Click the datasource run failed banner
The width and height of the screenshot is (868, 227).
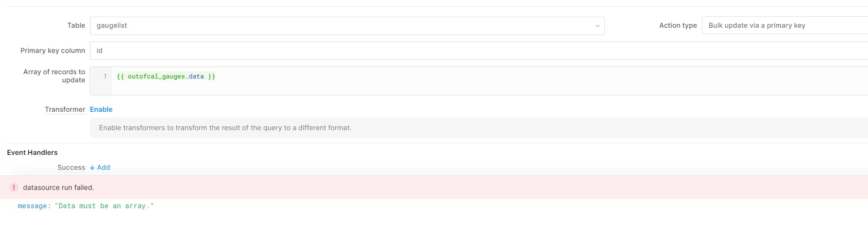(x=434, y=187)
